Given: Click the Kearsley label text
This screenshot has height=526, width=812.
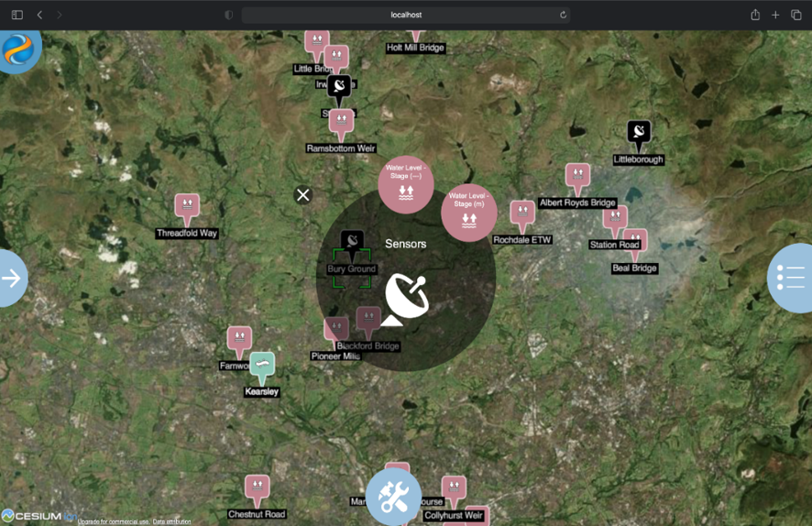Looking at the screenshot, I should pos(262,392).
